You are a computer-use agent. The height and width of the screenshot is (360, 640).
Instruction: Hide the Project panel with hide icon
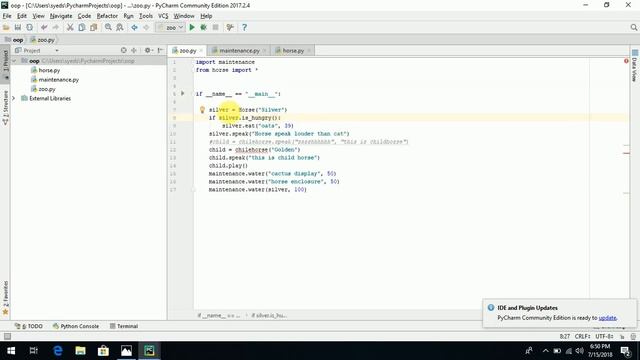(x=160, y=50)
